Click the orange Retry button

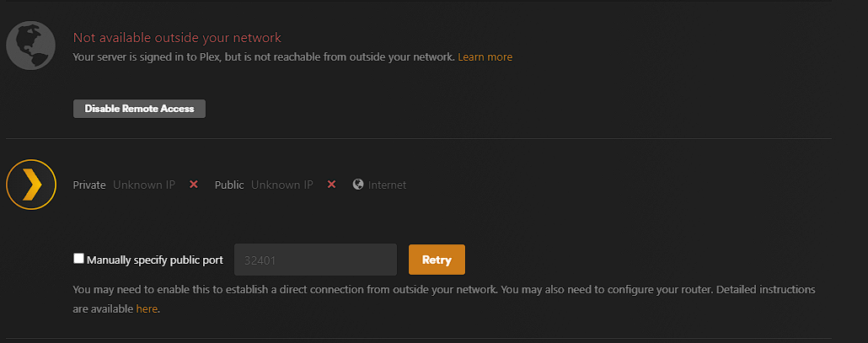pos(437,260)
